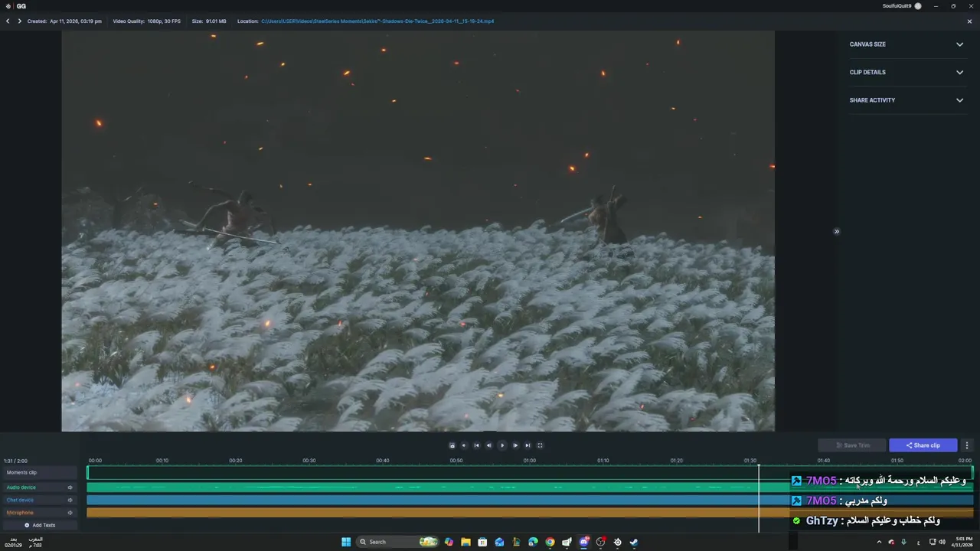
Task: Select the Chat device track label
Action: (20, 500)
